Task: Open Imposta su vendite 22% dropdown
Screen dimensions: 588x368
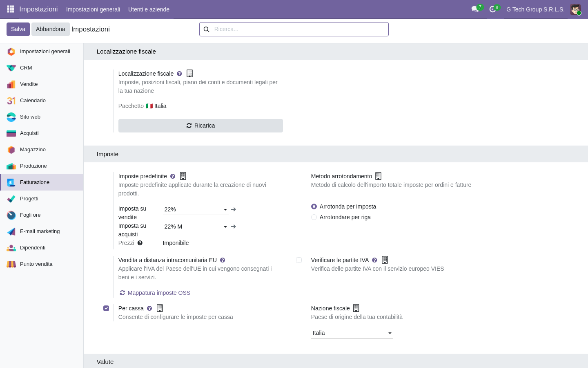Action: click(196, 209)
